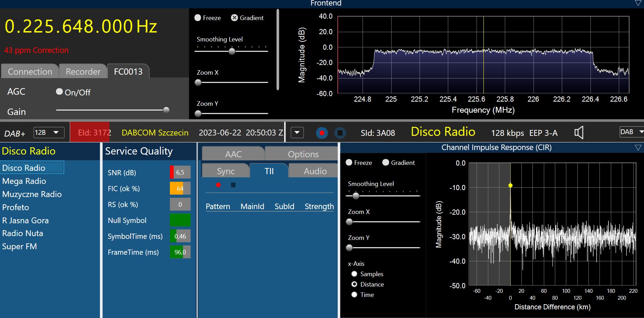Select Samples for the CIR x-Axis
The width and height of the screenshot is (644, 318).
coord(354,274)
